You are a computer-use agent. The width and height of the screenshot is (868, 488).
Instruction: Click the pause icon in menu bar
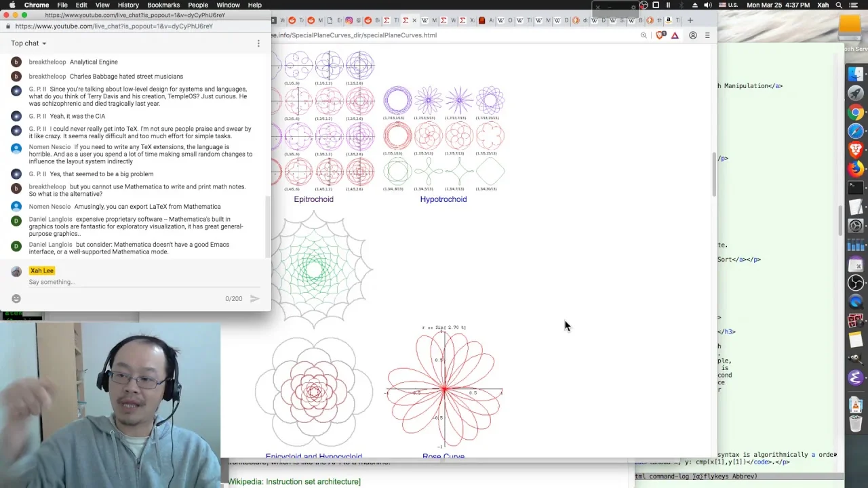(669, 5)
